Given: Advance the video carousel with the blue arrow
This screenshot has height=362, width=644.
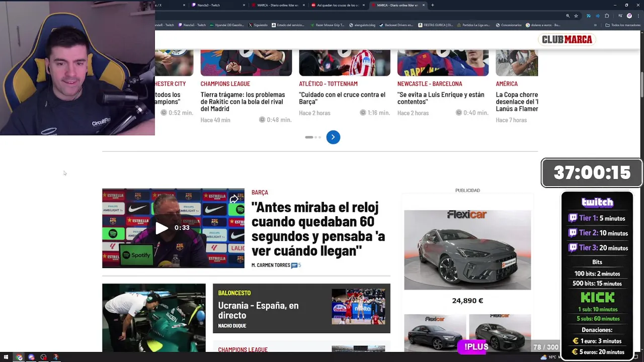Looking at the screenshot, I should (333, 137).
